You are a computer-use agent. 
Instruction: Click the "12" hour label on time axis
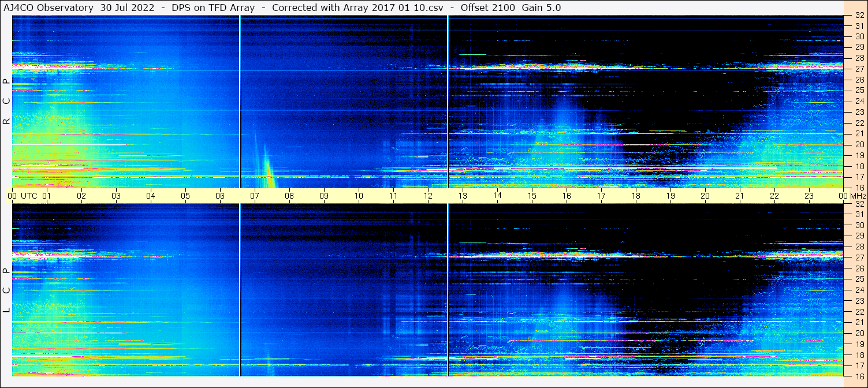pos(428,196)
